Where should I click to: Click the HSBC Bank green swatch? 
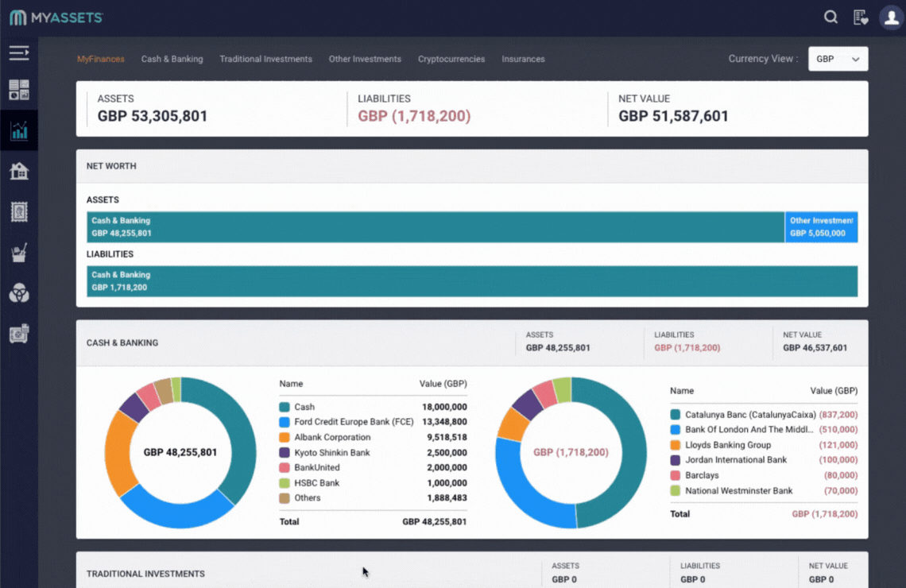tap(285, 483)
